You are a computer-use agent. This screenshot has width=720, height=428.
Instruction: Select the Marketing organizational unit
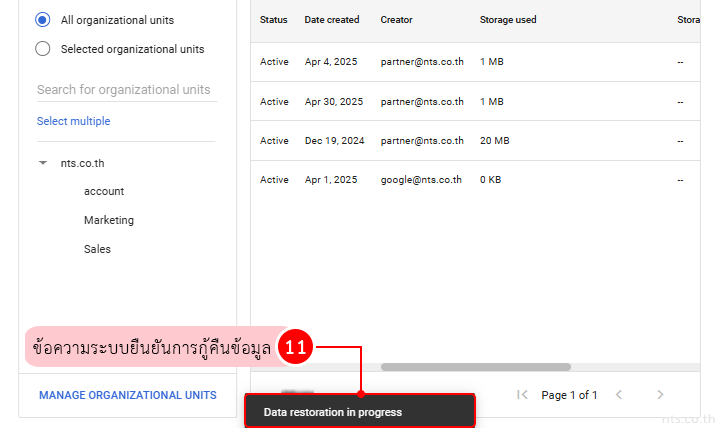click(108, 220)
